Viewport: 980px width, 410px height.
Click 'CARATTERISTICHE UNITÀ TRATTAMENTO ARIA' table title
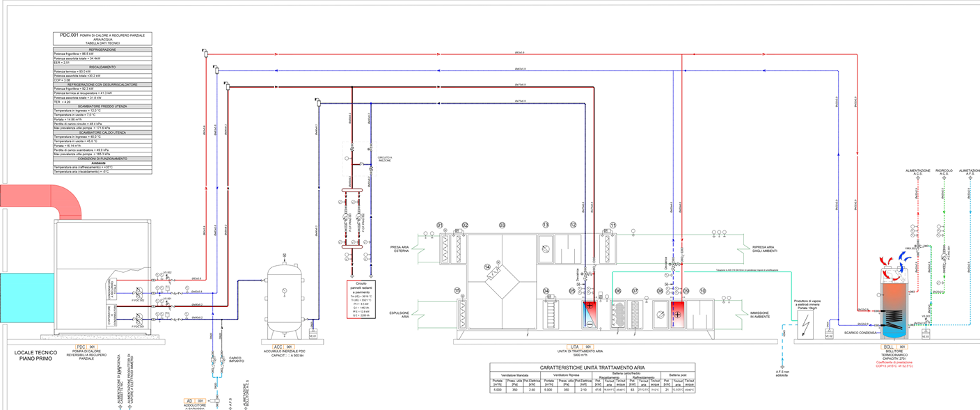pyautogui.click(x=594, y=367)
